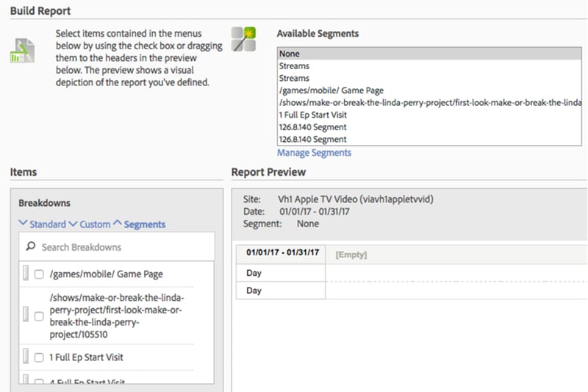Expand the Standard breakdowns section
Viewport: 588px width, 392px height.
tap(43, 224)
